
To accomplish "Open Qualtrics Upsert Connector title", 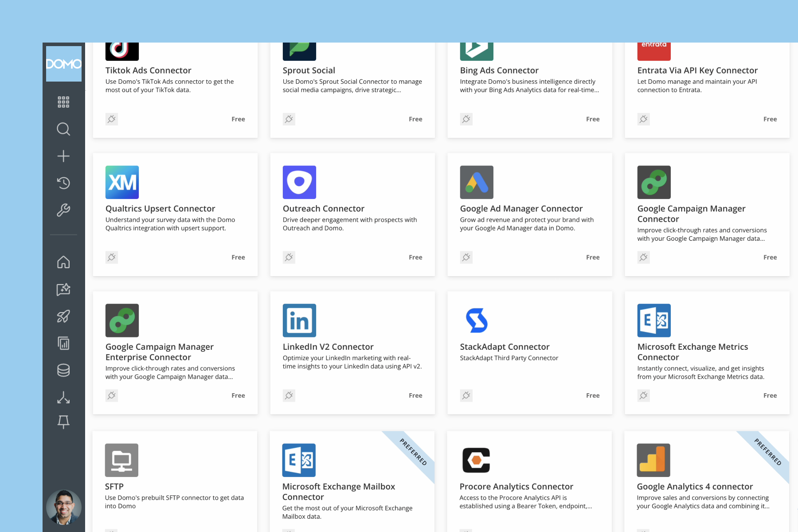I will coord(160,208).
